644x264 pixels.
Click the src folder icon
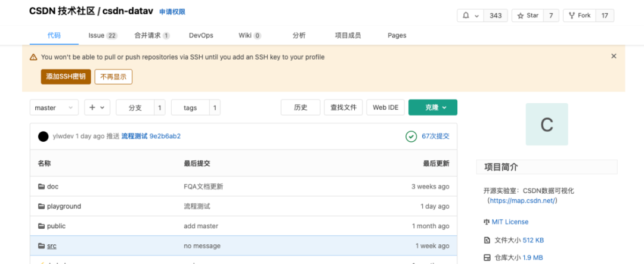click(x=41, y=246)
